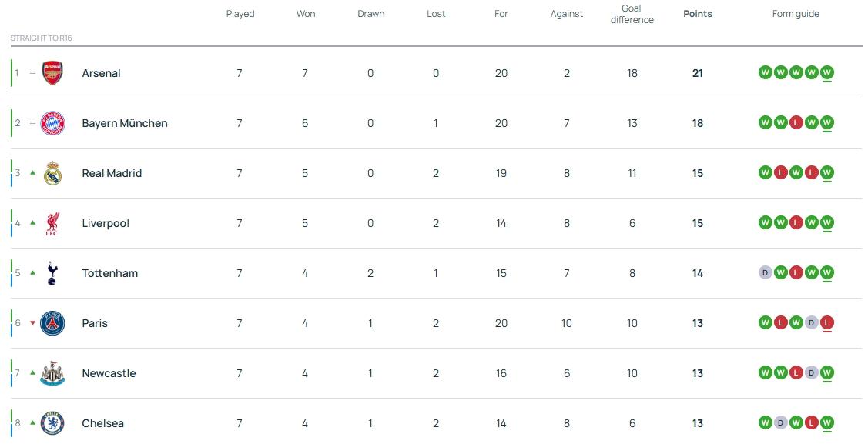Click the Played column header
Image resolution: width=868 pixels, height=444 pixels.
240,14
